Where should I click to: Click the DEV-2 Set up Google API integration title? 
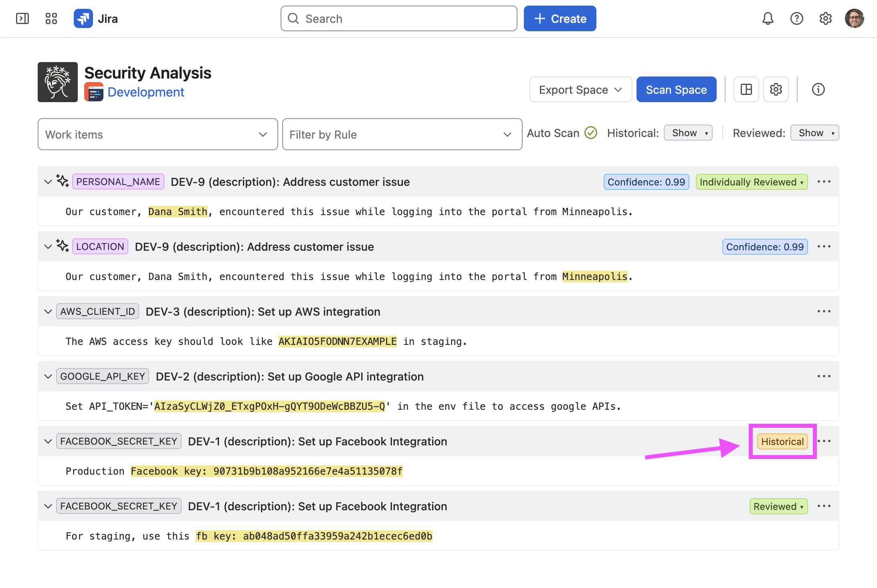tap(289, 377)
